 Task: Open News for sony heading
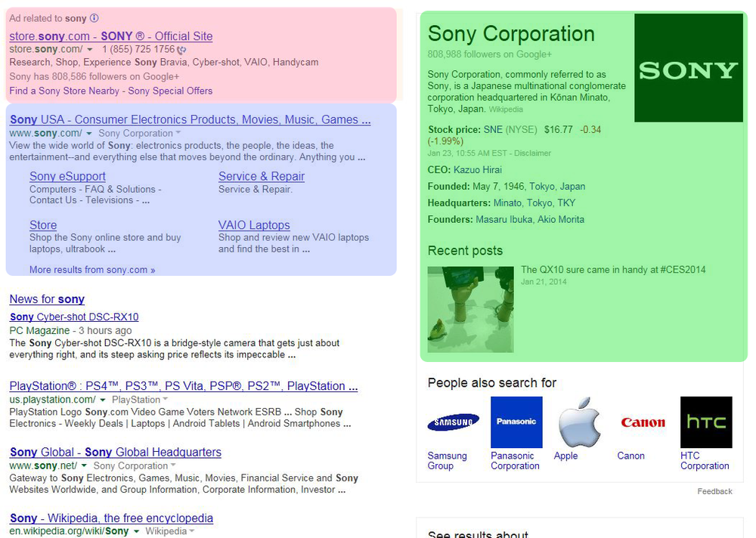47,299
